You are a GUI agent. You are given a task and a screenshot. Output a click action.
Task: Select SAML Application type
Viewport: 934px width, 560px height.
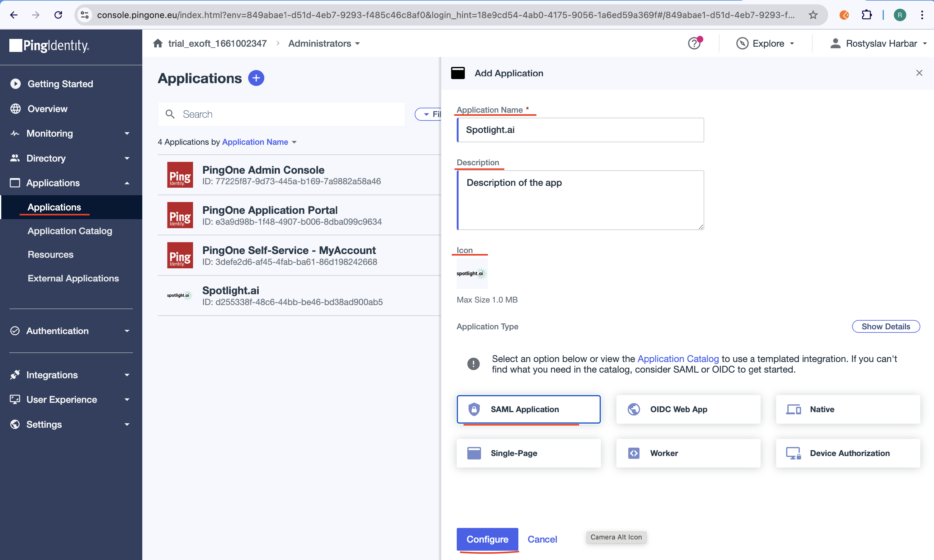click(528, 409)
